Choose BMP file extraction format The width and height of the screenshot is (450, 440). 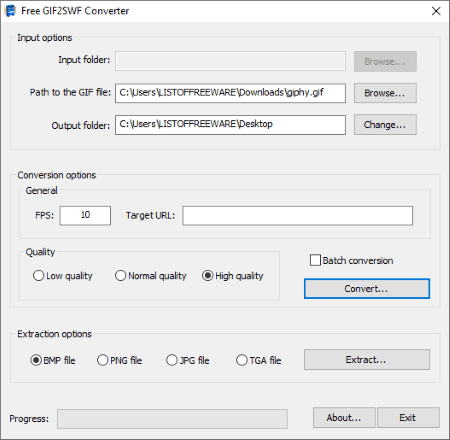pyautogui.click(x=53, y=360)
